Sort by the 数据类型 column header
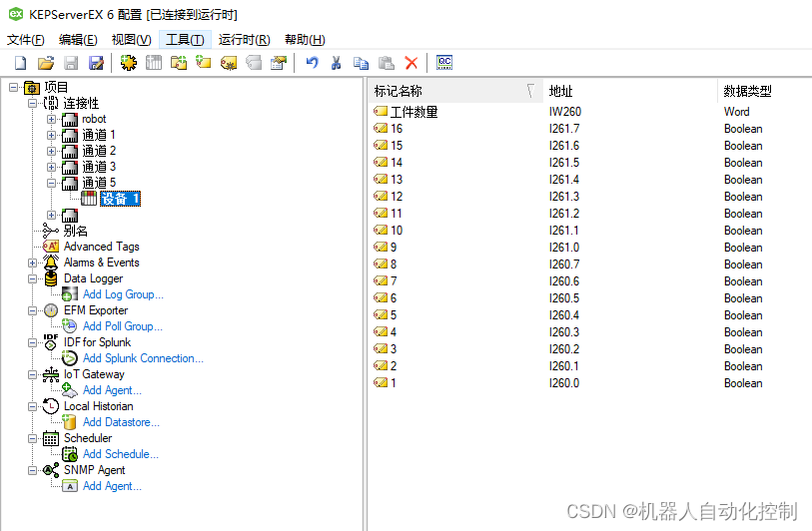This screenshot has height=531, width=812. 765,91
